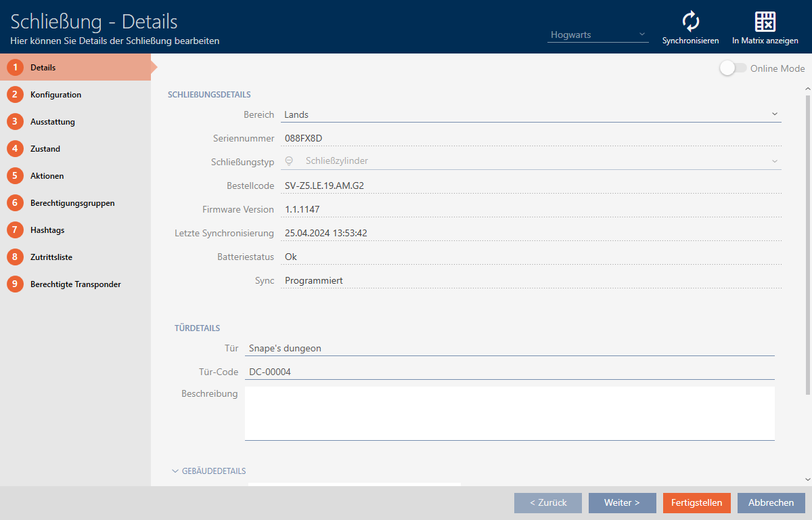Image resolution: width=812 pixels, height=520 pixels.
Task: Click the step 2 circle for Konfiguration
Action: pos(15,95)
